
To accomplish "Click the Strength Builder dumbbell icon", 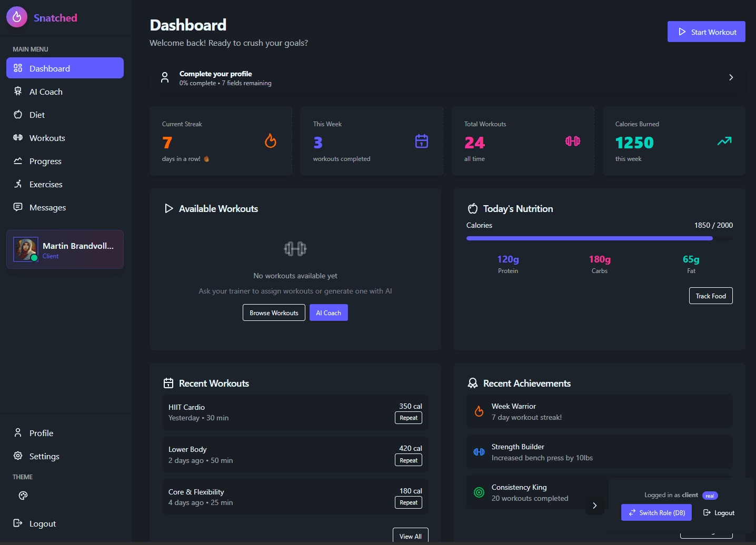I will click(479, 452).
